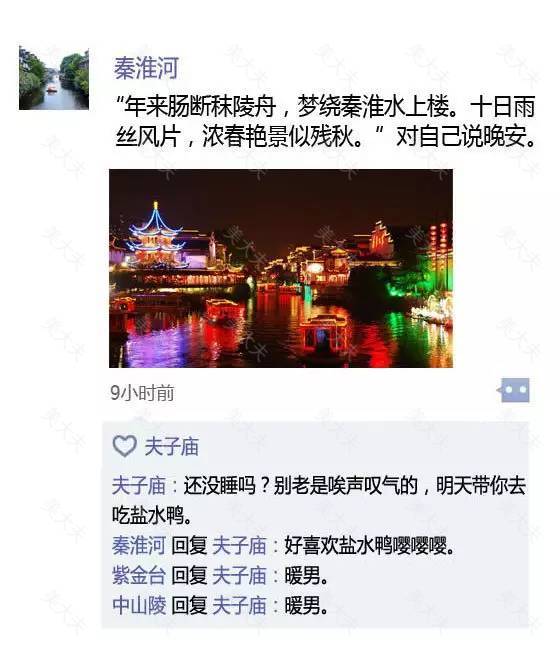Screen dimensions: 560x646
Task: Open the night river photo
Action: click(281, 268)
